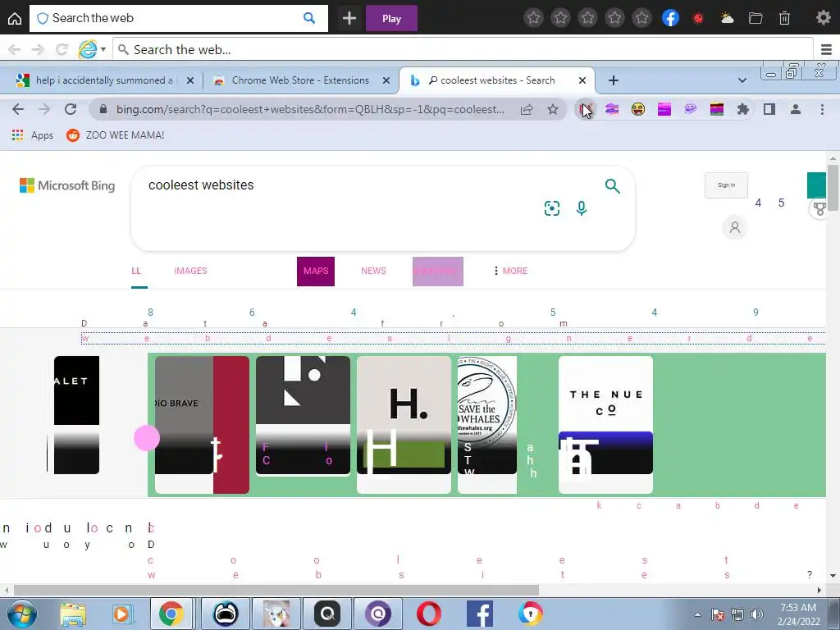This screenshot has width=840, height=630.
Task: Click the horizontal scrollbar thumb
Action: coord(276,590)
